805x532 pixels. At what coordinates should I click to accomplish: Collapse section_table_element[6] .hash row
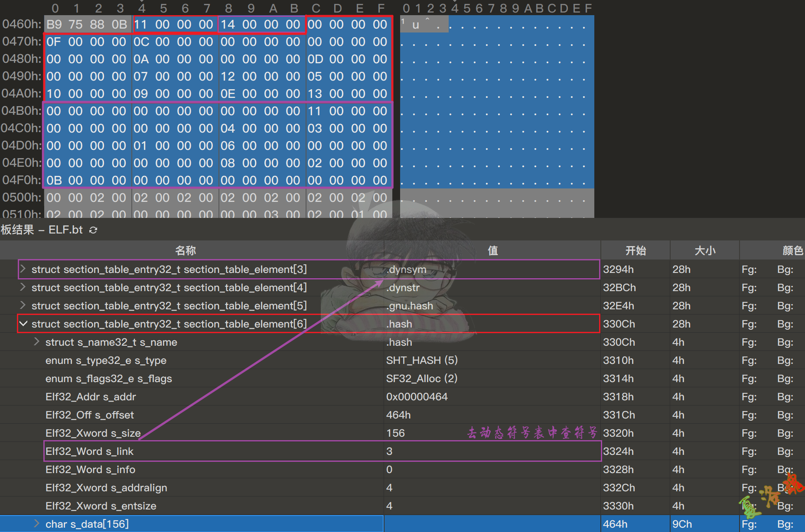(23, 324)
